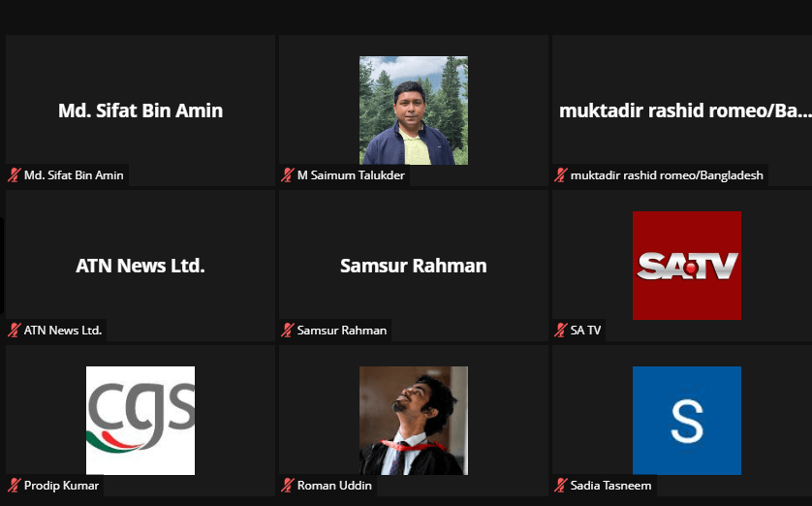812x506 pixels.
Task: Click muted mic icon next to SA TV
Action: 560,330
